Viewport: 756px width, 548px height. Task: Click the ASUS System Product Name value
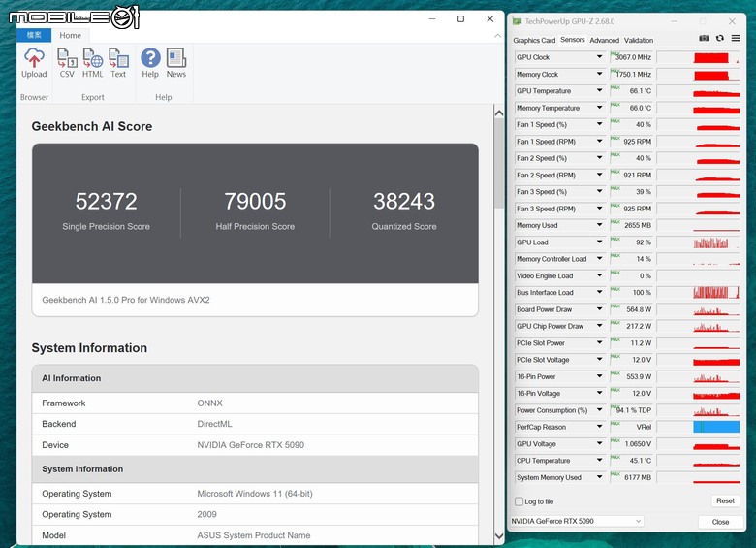coord(254,535)
